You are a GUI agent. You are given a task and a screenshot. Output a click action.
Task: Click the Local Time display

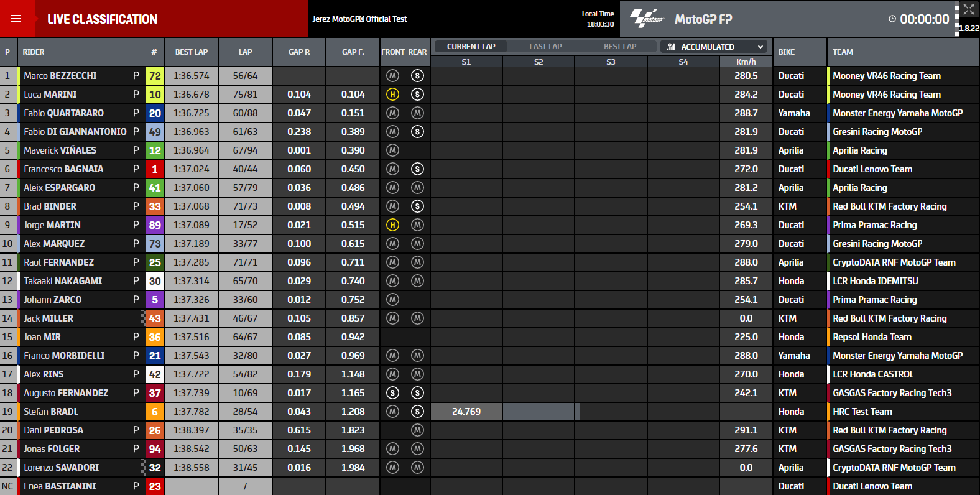pyautogui.click(x=598, y=19)
